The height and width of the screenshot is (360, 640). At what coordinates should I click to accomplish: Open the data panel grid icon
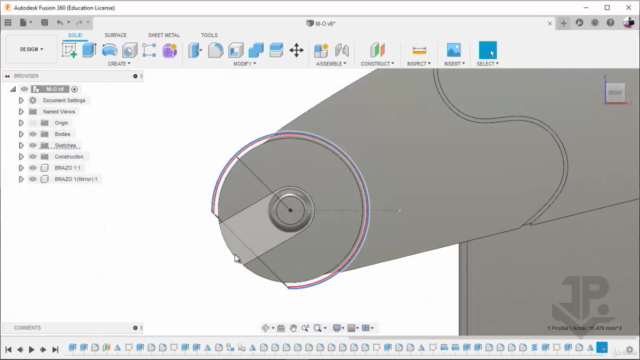pos(8,23)
